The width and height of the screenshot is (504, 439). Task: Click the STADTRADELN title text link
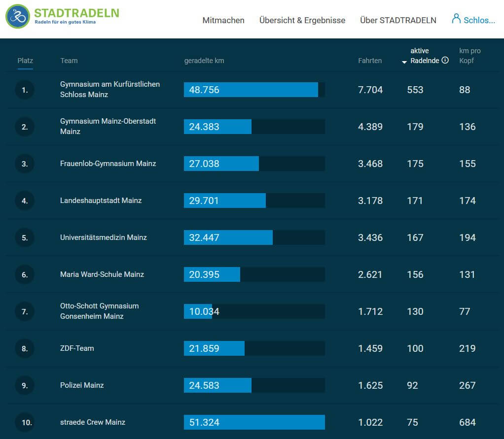pos(76,13)
